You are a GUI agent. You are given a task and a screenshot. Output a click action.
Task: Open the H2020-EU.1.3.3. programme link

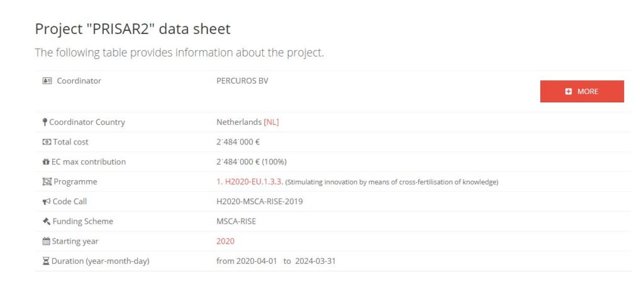(250, 181)
